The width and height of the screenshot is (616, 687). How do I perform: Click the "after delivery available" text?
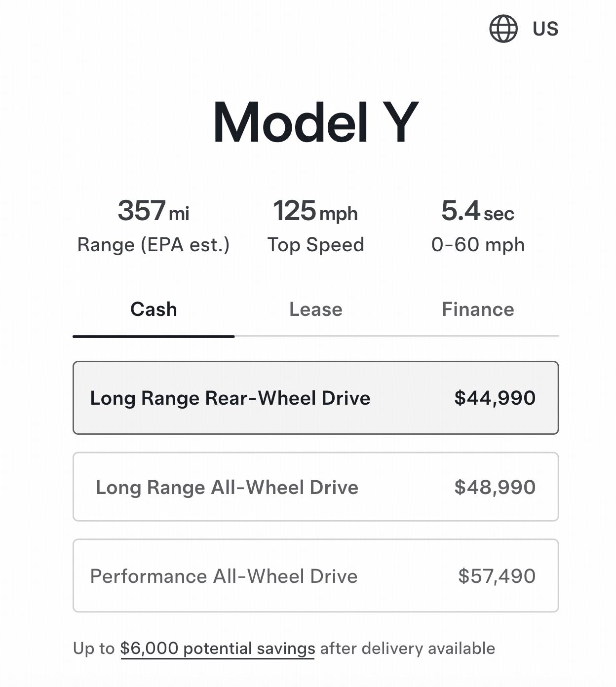click(407, 649)
